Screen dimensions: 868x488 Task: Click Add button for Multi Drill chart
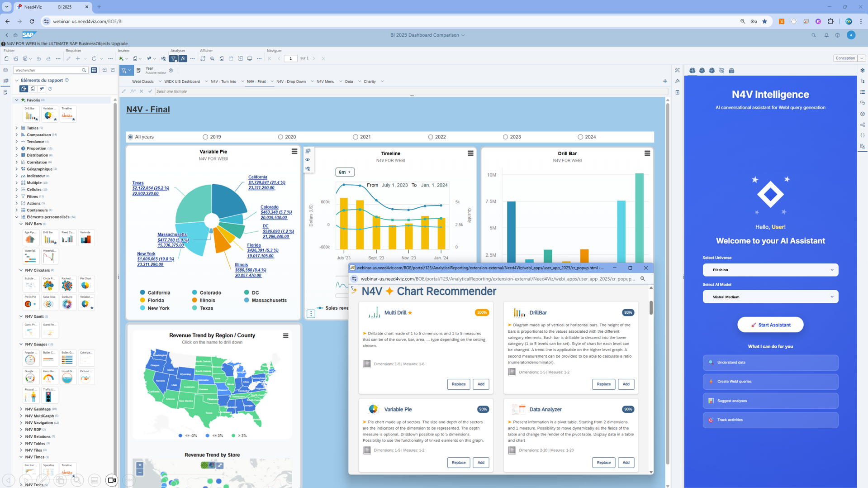pyautogui.click(x=480, y=384)
